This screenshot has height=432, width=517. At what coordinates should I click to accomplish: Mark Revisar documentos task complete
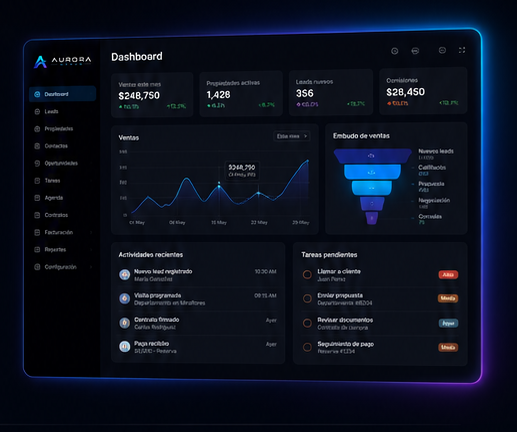(307, 323)
